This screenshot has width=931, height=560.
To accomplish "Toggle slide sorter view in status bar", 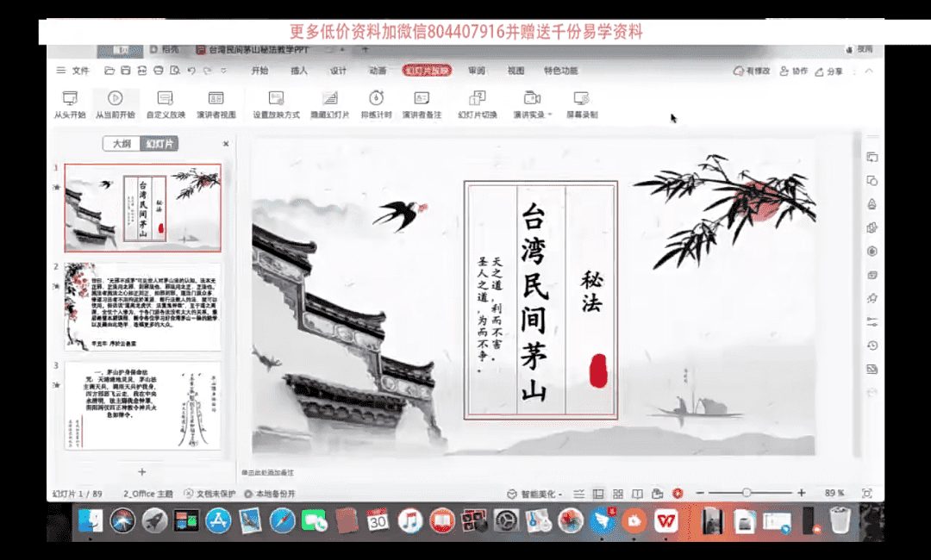I will (x=617, y=494).
